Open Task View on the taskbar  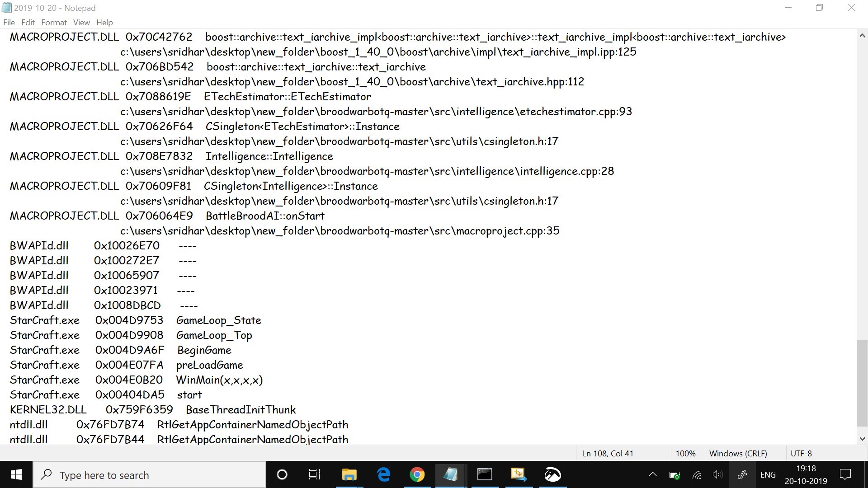tap(315, 474)
